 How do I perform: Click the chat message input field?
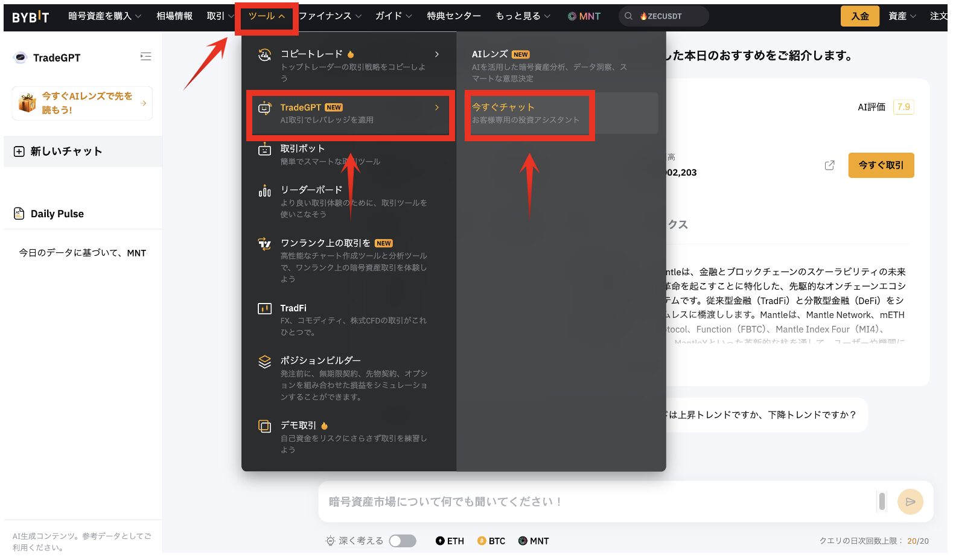click(x=597, y=501)
